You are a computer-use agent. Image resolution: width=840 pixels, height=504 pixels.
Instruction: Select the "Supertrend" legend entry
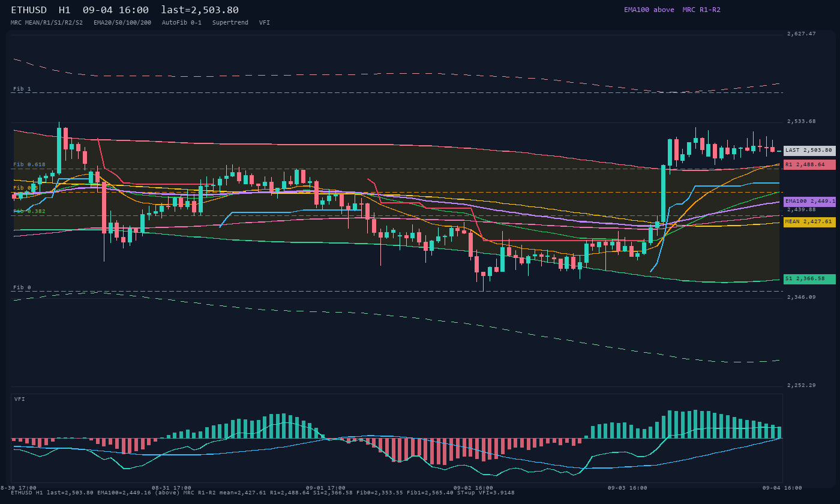pos(230,23)
